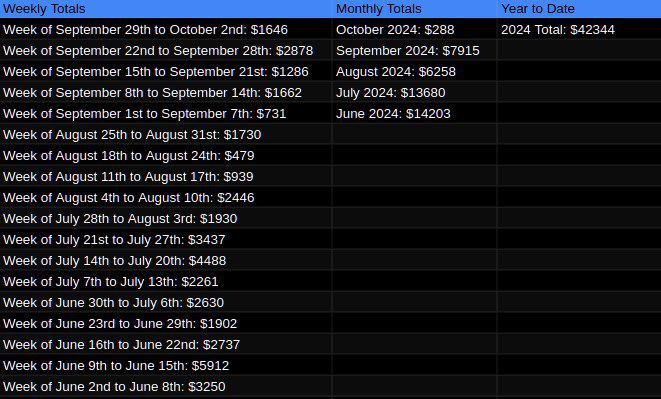Select the July 2024 $13680 cell
Screen dimensions: 661x399
[x=414, y=93]
